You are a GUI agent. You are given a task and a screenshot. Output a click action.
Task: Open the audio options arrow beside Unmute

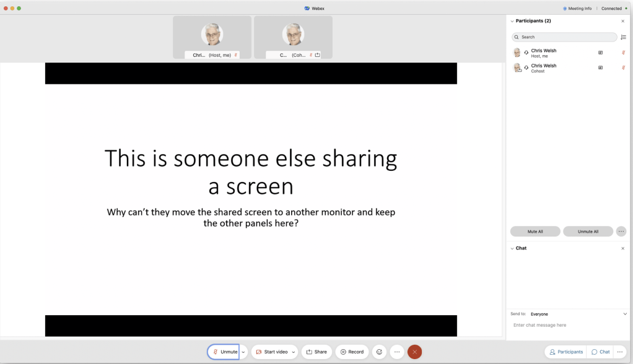(243, 352)
